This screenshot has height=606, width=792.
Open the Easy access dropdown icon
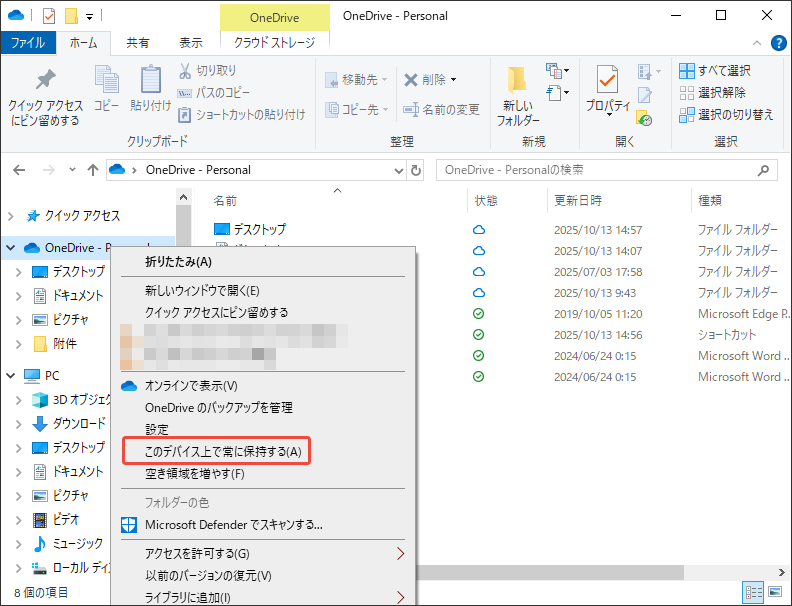[558, 93]
